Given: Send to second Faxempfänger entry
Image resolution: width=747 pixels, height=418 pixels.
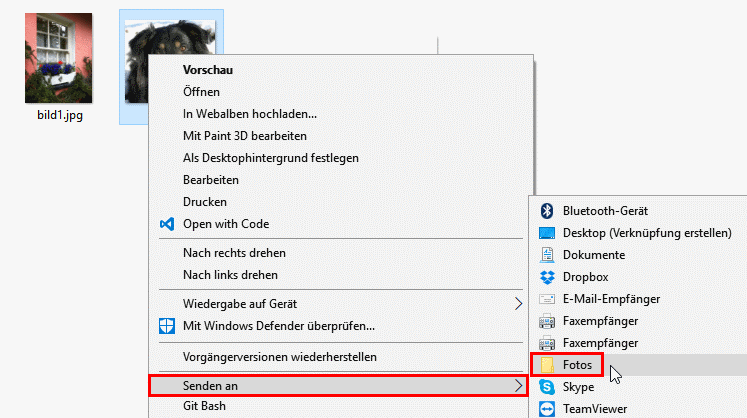Looking at the screenshot, I should tap(600, 343).
